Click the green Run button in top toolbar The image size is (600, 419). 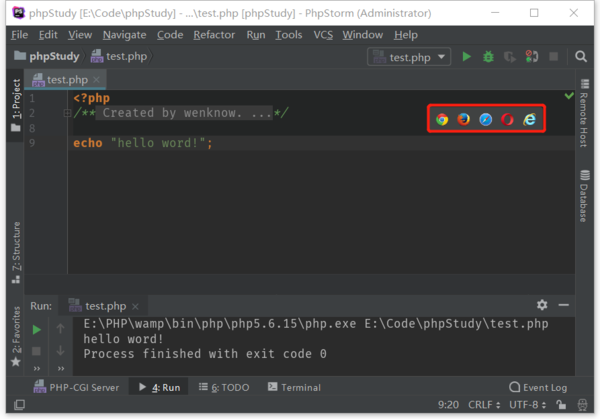[x=466, y=57]
